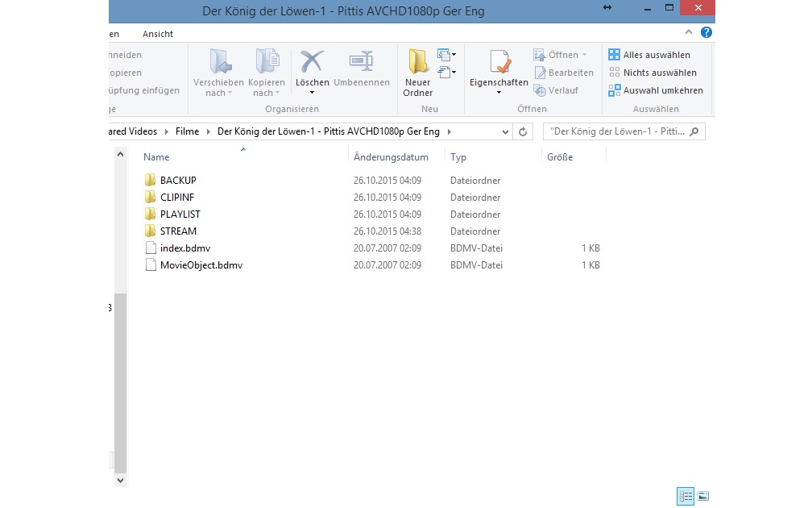812x508 pixels.
Task: Switch to large icons view
Action: (x=702, y=496)
